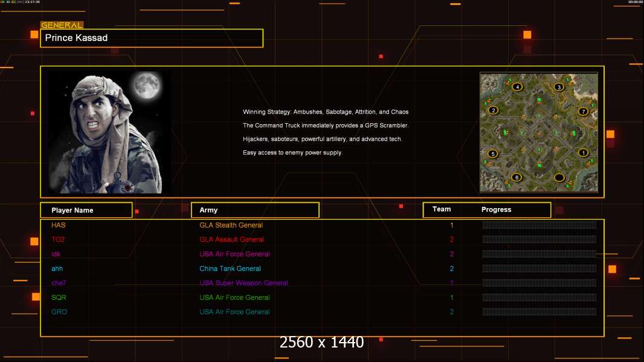Click start position marker 5 on minimap

(x=493, y=154)
